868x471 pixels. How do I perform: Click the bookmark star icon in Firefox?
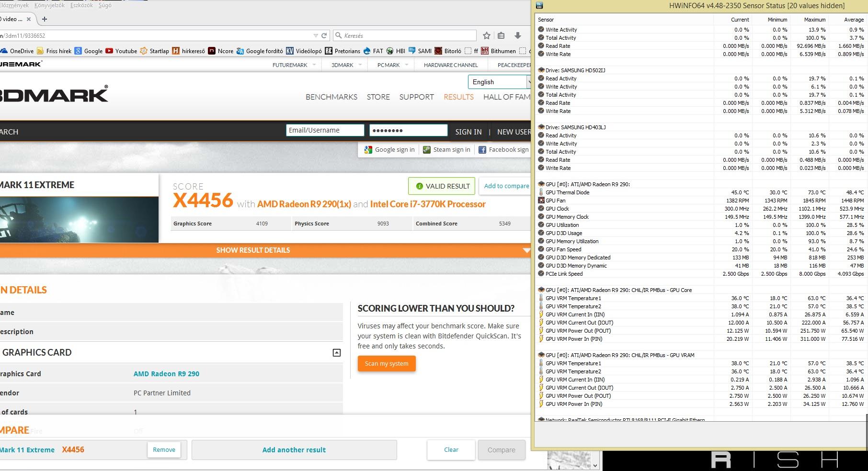point(487,35)
